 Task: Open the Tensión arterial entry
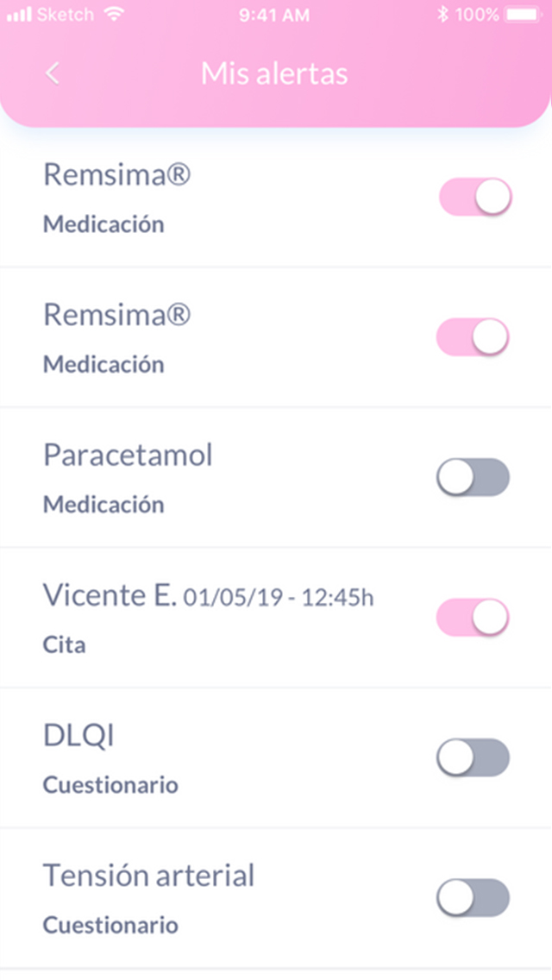click(x=149, y=876)
